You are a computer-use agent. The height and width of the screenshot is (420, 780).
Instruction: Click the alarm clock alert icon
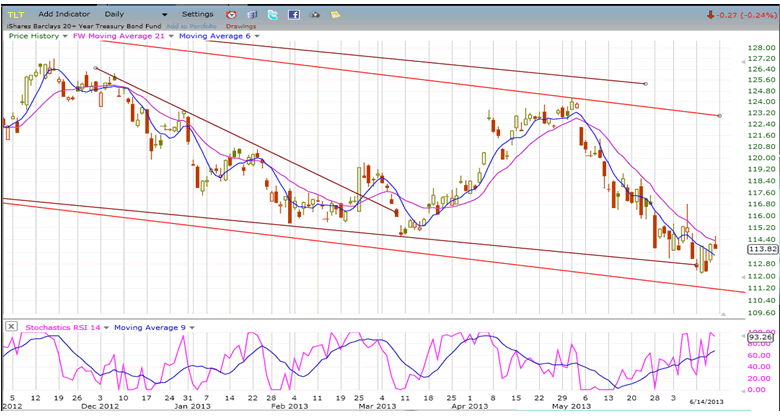(231, 15)
